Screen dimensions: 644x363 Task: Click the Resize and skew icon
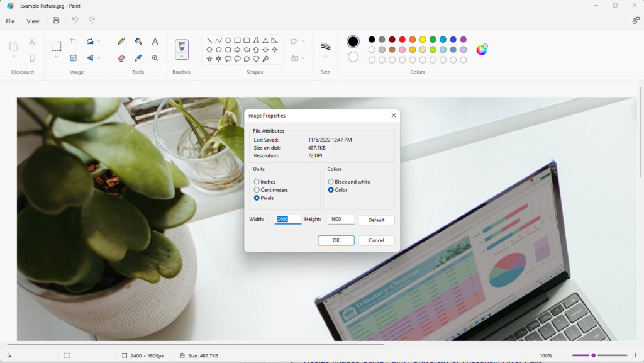point(73,58)
